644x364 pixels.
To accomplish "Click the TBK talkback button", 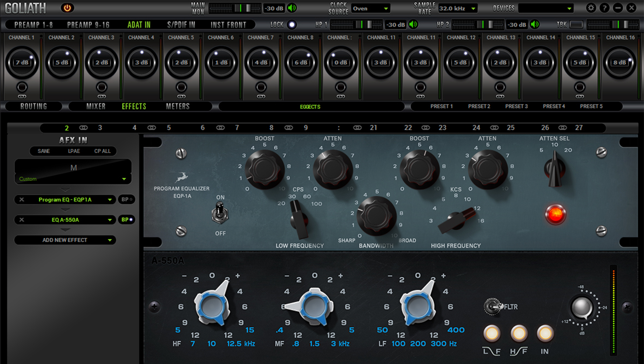I will click(x=576, y=24).
